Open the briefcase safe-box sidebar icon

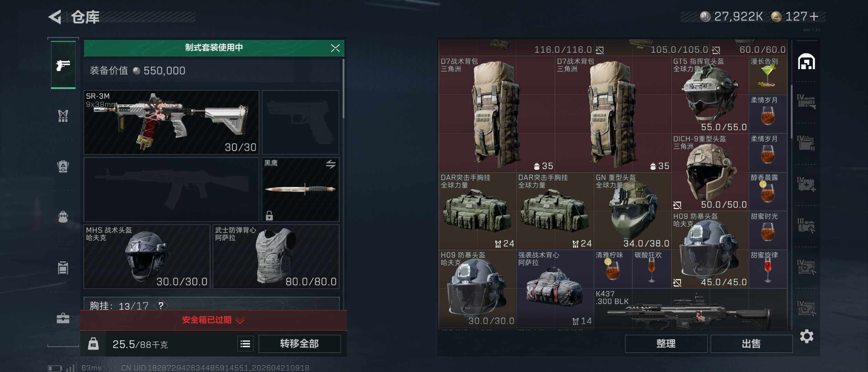point(63,318)
